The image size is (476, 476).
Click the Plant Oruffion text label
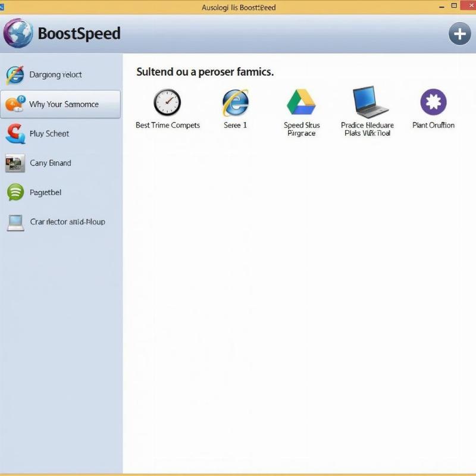pyautogui.click(x=433, y=126)
